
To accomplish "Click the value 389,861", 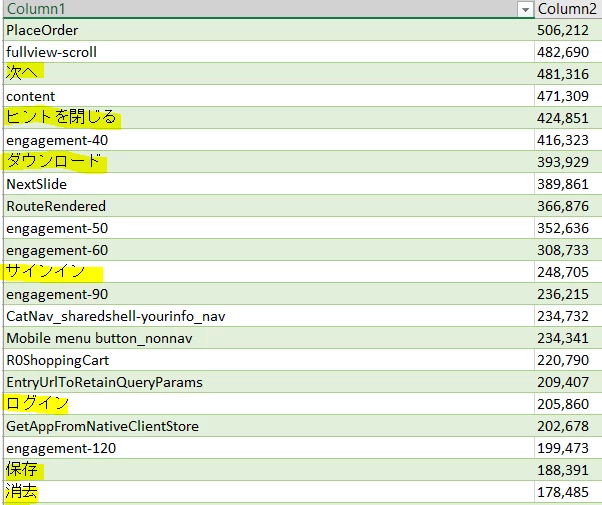I will 562,184.
